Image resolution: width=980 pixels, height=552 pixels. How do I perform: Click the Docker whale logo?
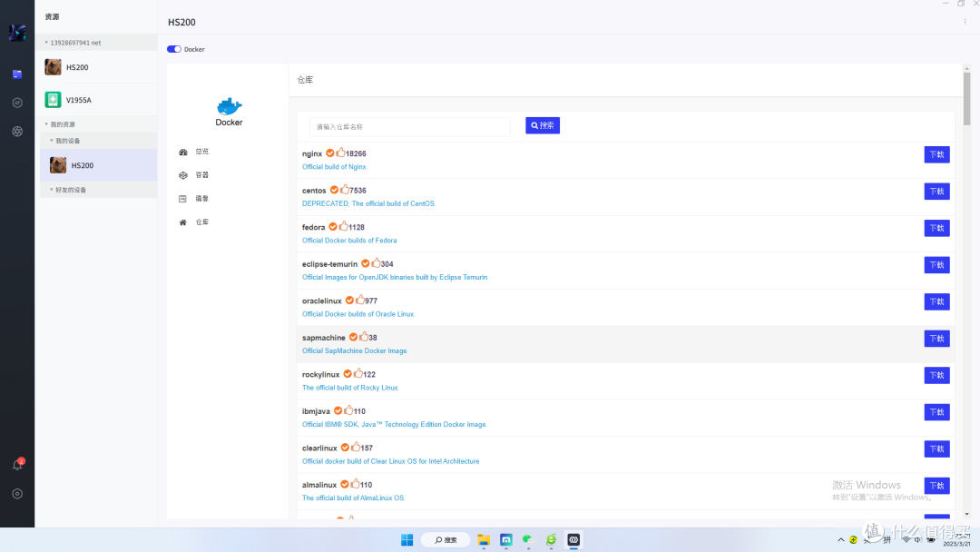click(x=230, y=106)
